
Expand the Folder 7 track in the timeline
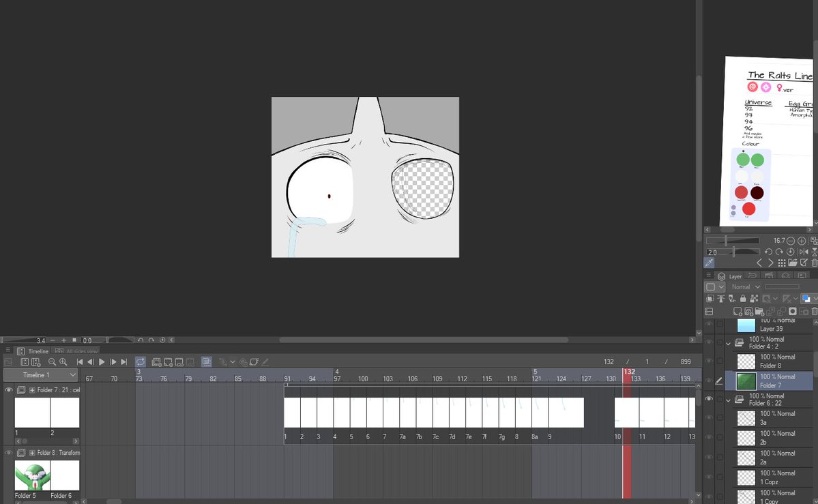point(32,389)
